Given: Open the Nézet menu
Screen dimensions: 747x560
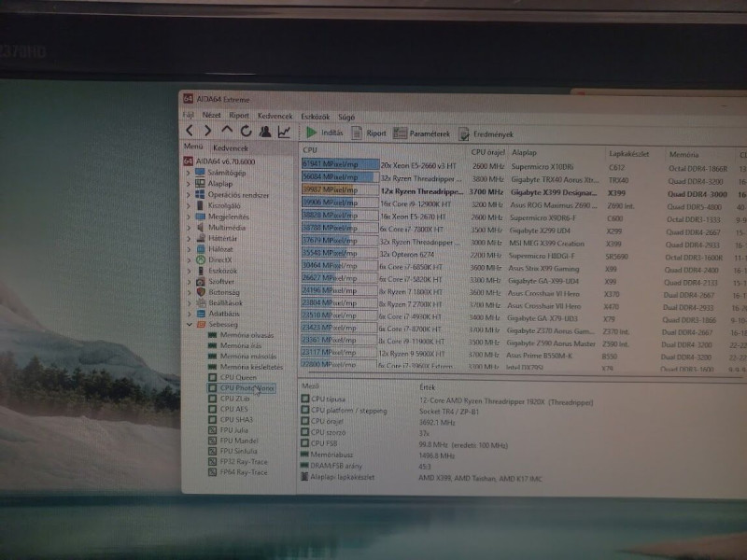Looking at the screenshot, I should pos(211,115).
